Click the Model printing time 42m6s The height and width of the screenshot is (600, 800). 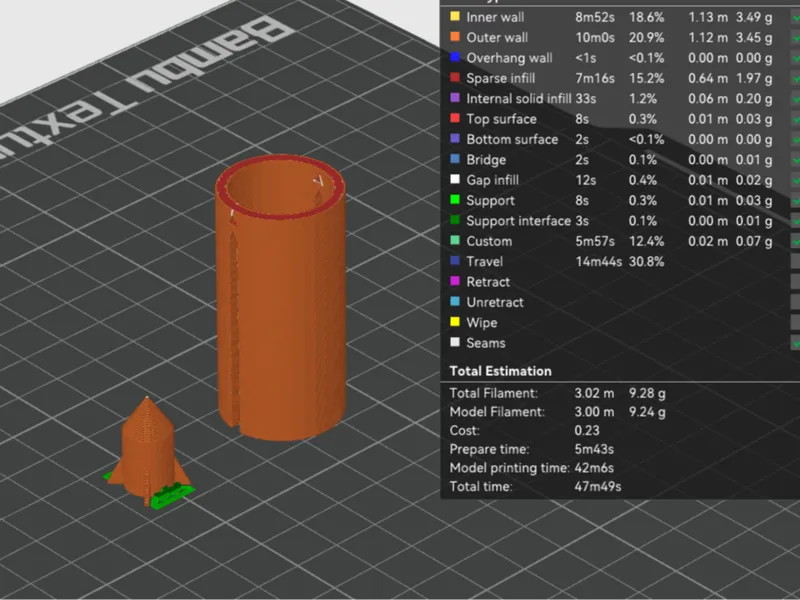coord(594,468)
